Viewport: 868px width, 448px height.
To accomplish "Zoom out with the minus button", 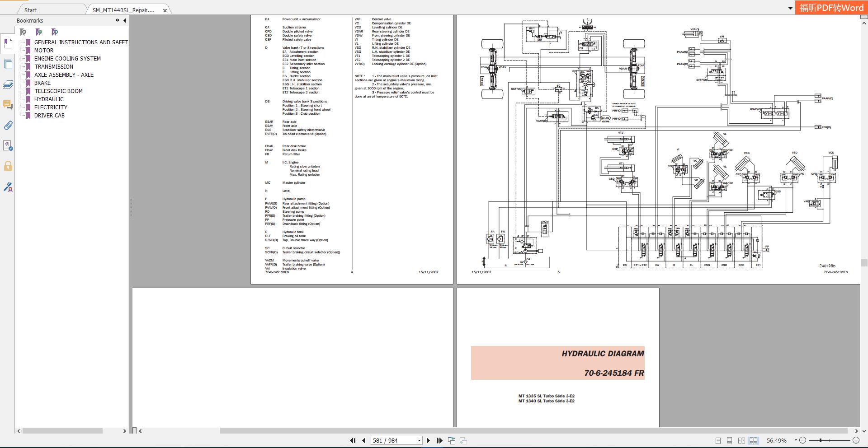I will 802,440.
